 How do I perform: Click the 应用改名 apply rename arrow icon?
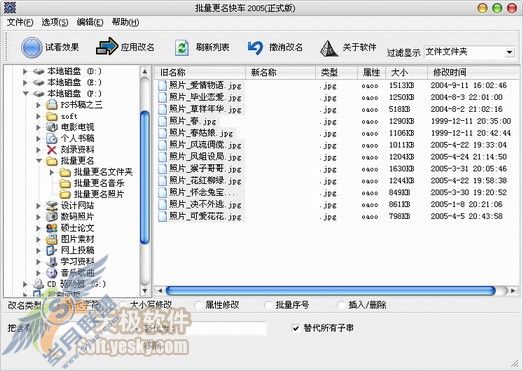107,47
